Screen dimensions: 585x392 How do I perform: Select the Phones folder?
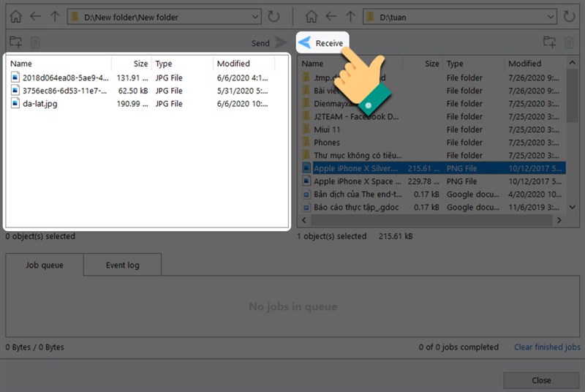coord(433,143)
